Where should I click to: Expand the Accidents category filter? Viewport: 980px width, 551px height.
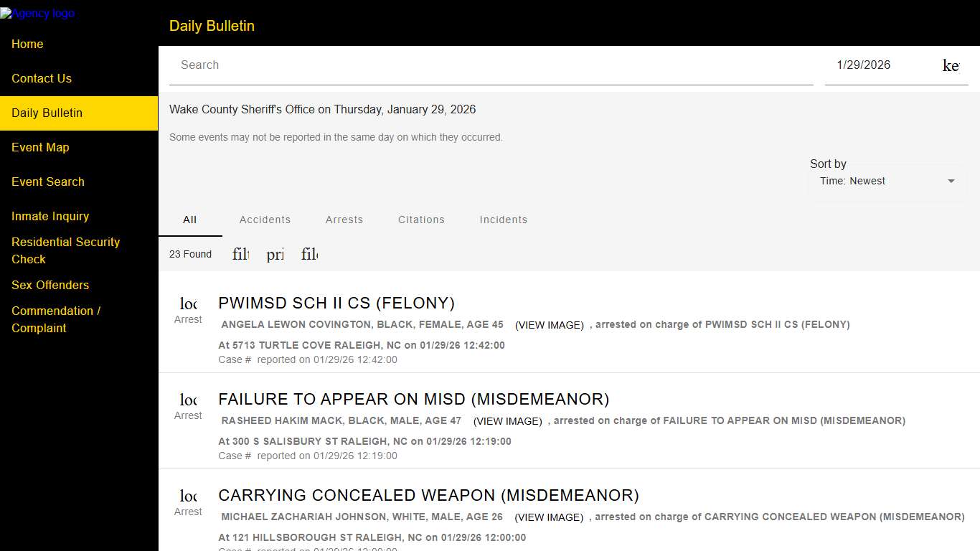click(265, 220)
